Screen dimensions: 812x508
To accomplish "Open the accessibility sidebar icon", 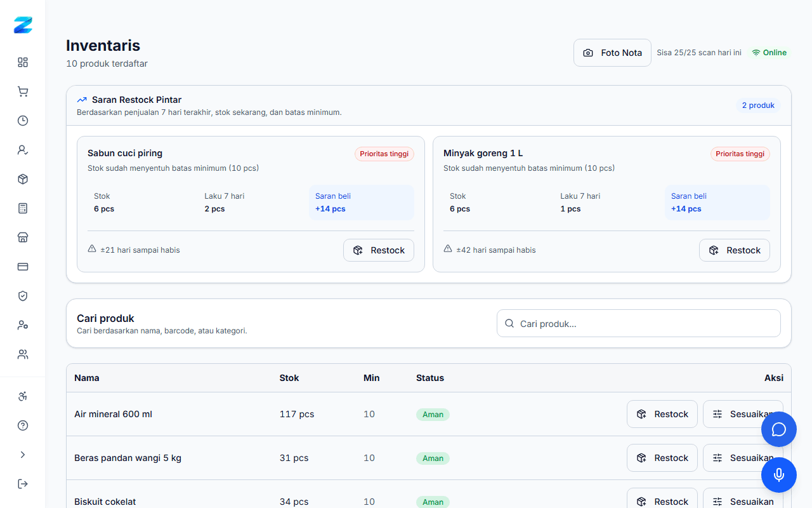I will point(23,396).
